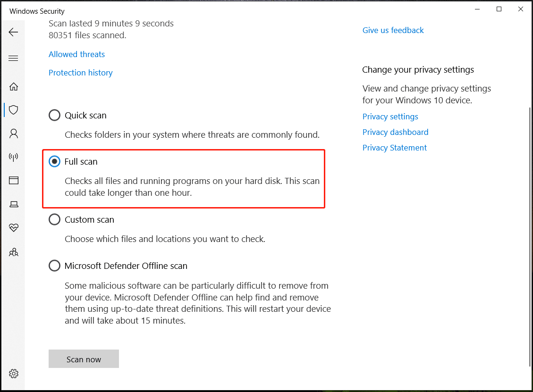The width and height of the screenshot is (533, 392).
Task: Choose Microsoft Defender Offline scan
Action: pyautogui.click(x=54, y=266)
